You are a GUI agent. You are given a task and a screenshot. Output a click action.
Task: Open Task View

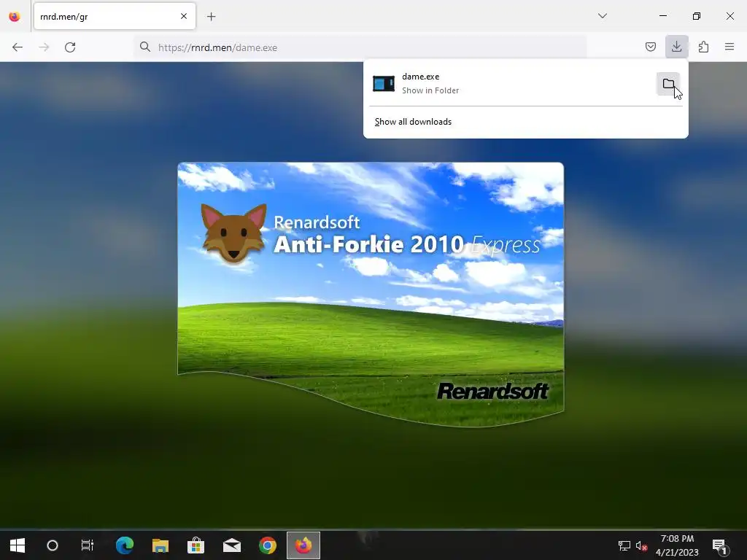[x=88, y=545]
